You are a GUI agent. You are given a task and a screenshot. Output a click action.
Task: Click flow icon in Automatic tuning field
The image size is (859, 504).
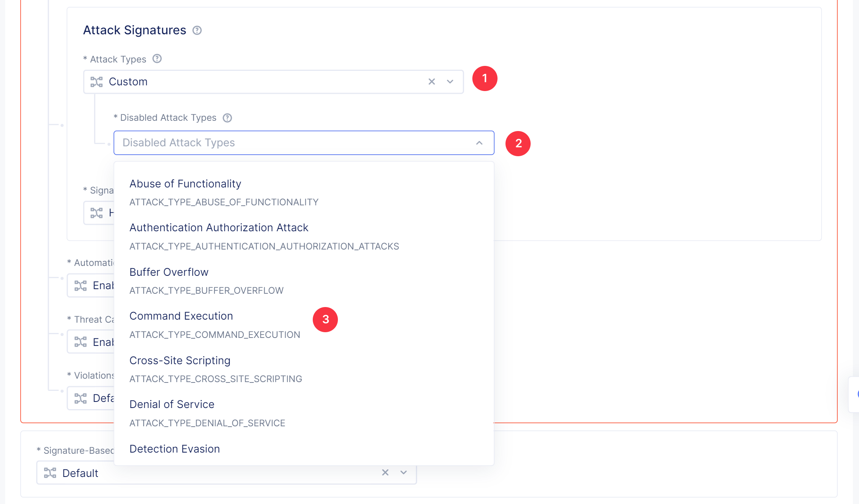pos(80,285)
